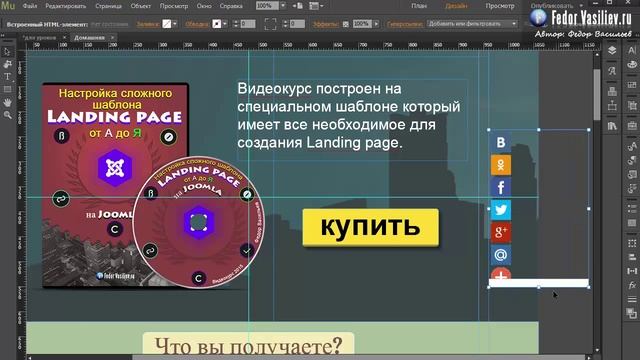Select the Crop tool
The height and width of the screenshot is (360, 640).
point(7,64)
